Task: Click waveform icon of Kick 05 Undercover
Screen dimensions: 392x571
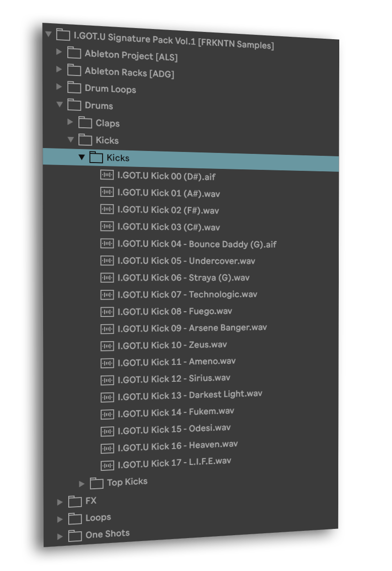Action: point(107,260)
